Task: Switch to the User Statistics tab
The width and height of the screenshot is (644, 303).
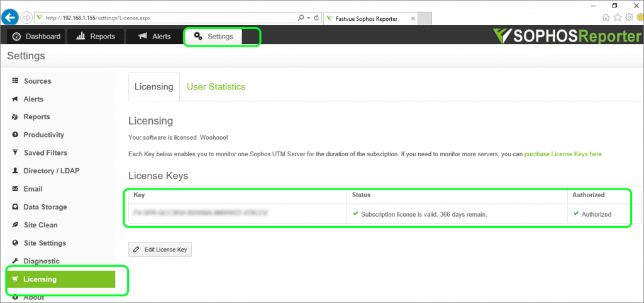Action: click(216, 87)
